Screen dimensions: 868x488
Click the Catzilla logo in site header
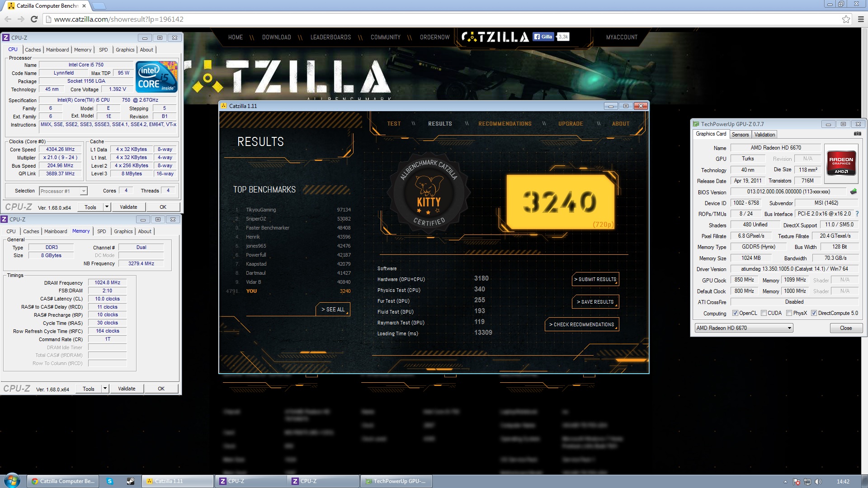(x=495, y=37)
